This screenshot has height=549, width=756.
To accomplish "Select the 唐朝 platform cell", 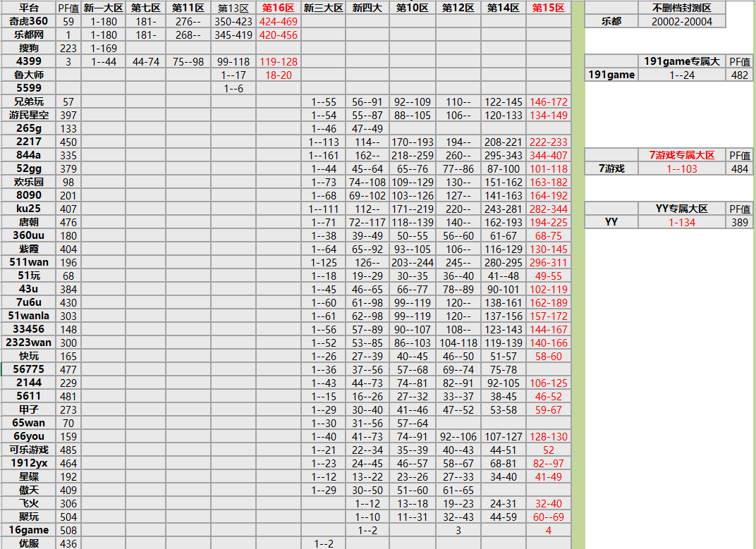I will click(x=28, y=222).
